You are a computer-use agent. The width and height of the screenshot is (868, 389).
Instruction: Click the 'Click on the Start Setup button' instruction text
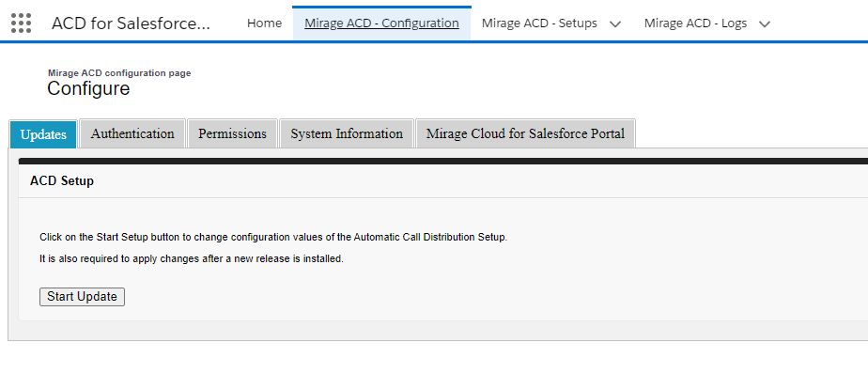click(273, 238)
